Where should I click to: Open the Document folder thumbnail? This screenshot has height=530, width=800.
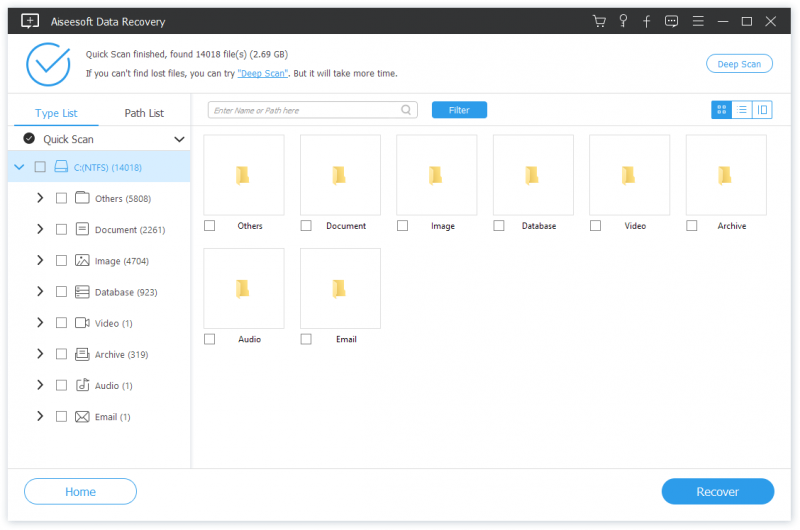(x=340, y=175)
